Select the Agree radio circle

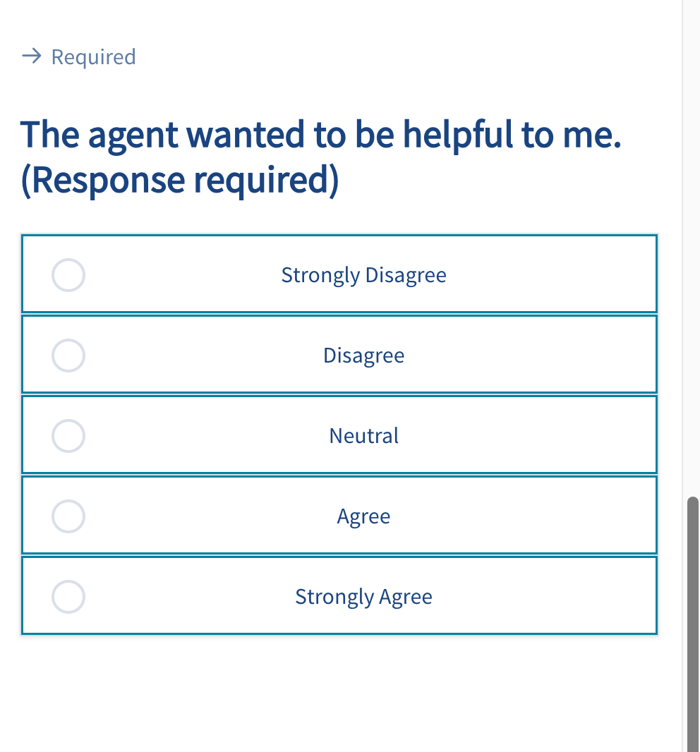tap(68, 516)
